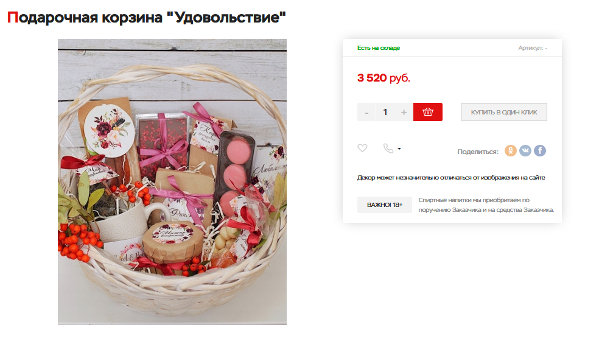Click the alcohol purchase notice text
Screen dimensions: 599x364
[486, 205]
